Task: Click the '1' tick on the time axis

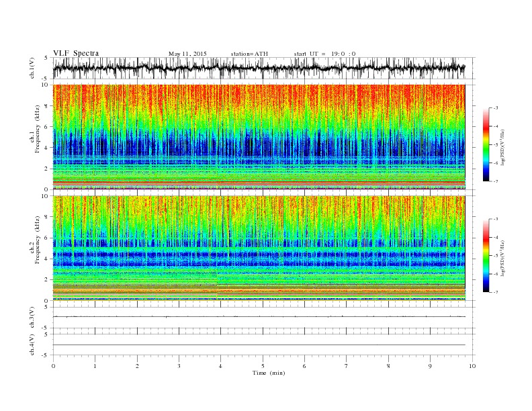Action: click(x=95, y=366)
